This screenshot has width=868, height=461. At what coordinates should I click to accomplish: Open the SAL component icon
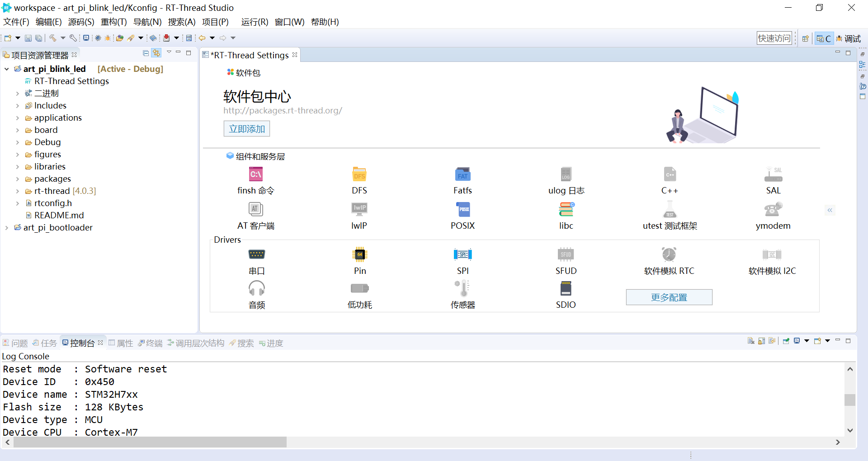point(773,174)
